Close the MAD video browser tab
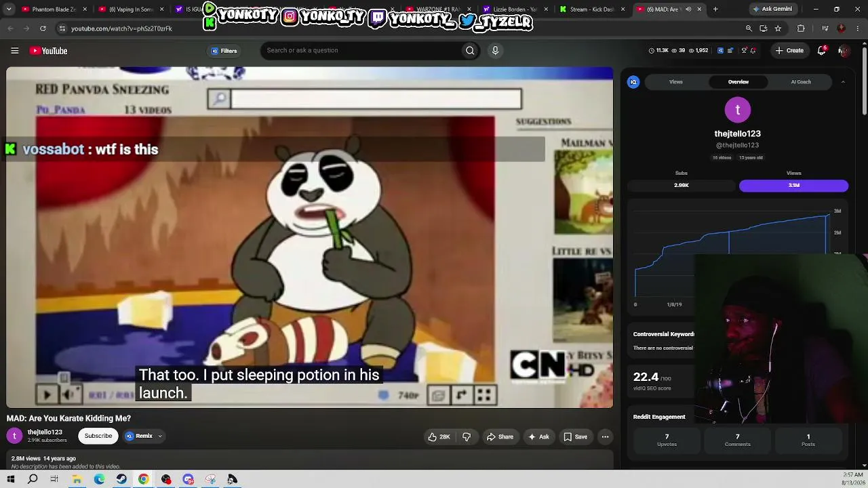This screenshot has width=868, height=488. 699,9
